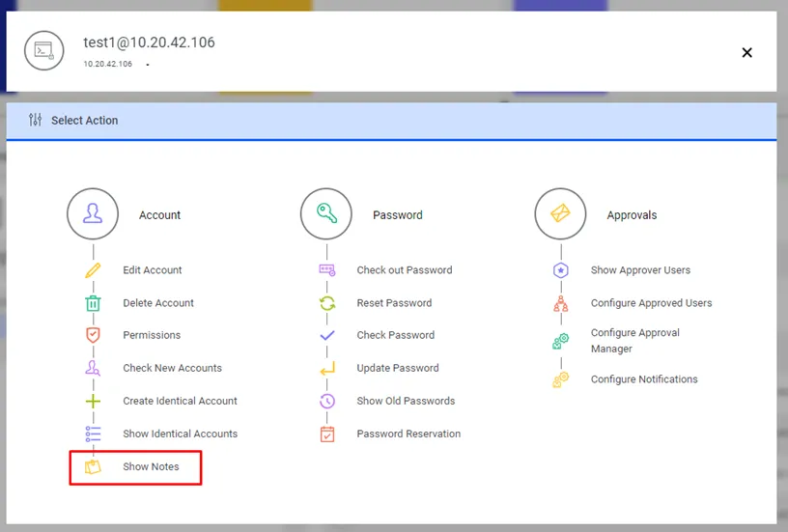Close the account action dialog
This screenshot has height=532, width=788.
[x=746, y=52]
